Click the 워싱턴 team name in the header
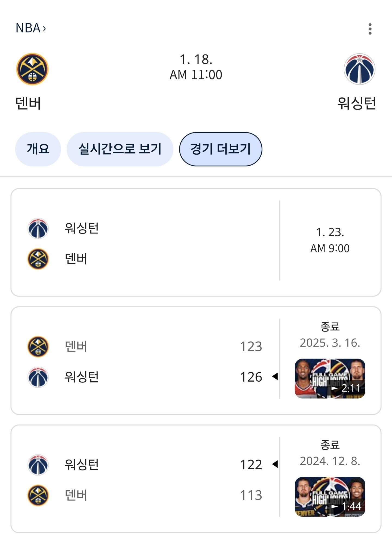Image resolution: width=392 pixels, height=541 pixels. [x=357, y=103]
